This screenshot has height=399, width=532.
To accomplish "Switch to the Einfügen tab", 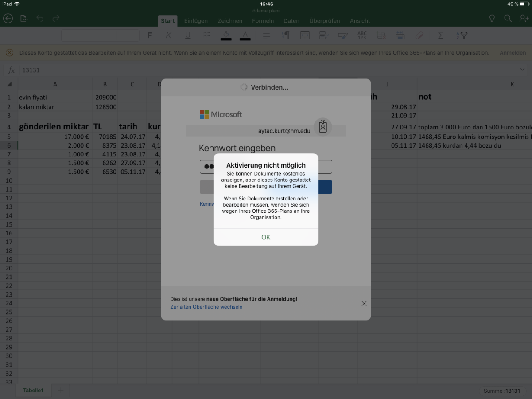I will pyautogui.click(x=196, y=21).
